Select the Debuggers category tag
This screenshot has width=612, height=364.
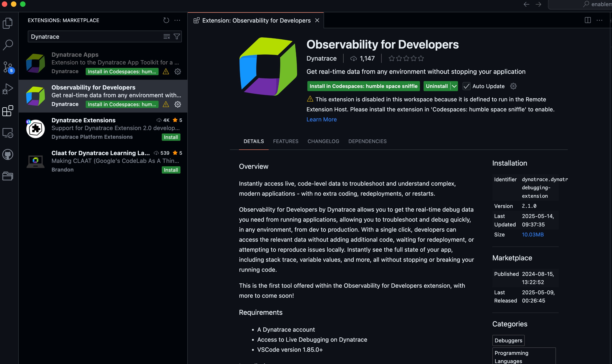508,341
